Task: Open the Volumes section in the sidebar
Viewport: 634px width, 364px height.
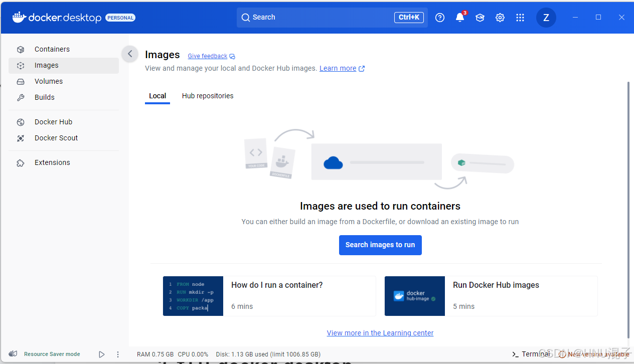Action: (49, 81)
